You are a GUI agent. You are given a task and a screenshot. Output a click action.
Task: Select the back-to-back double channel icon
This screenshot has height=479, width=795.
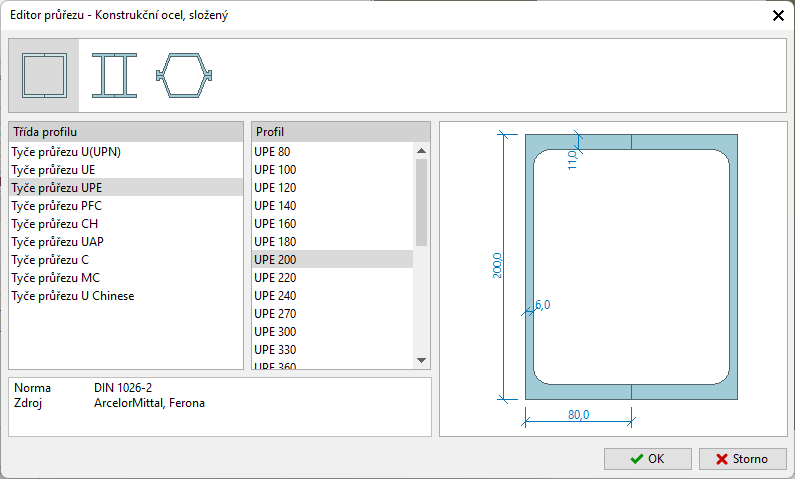[113, 75]
